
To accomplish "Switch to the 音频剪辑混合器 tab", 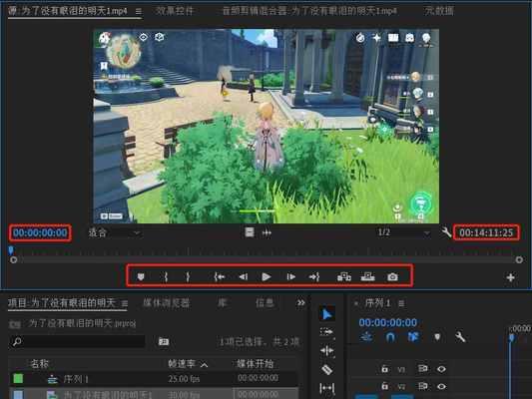I will pos(309,11).
